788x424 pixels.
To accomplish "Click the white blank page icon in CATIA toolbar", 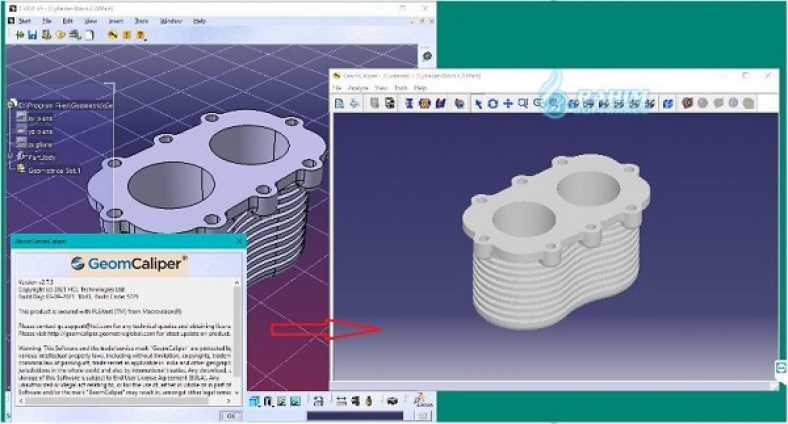I will pyautogui.click(x=89, y=35).
